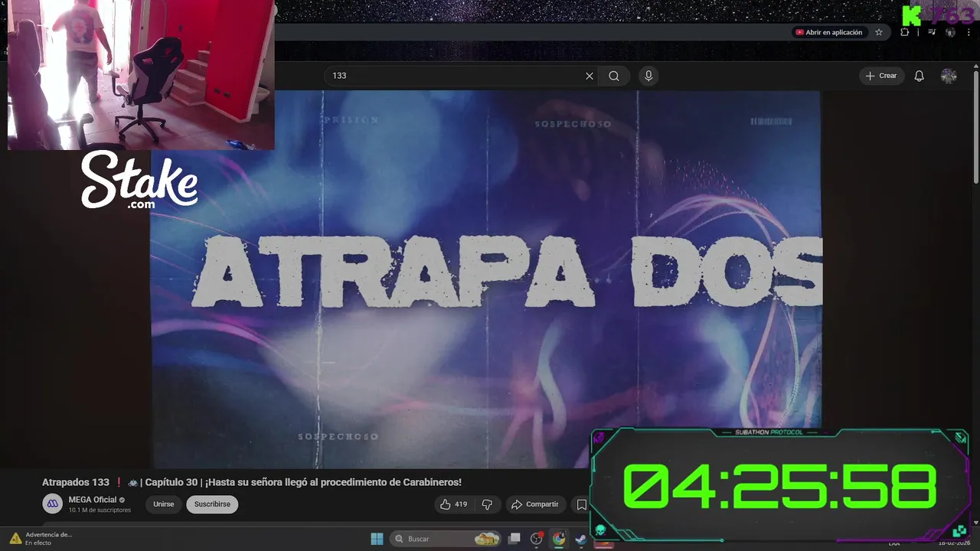
Task: Click the Atrapados video player
Action: [485, 279]
